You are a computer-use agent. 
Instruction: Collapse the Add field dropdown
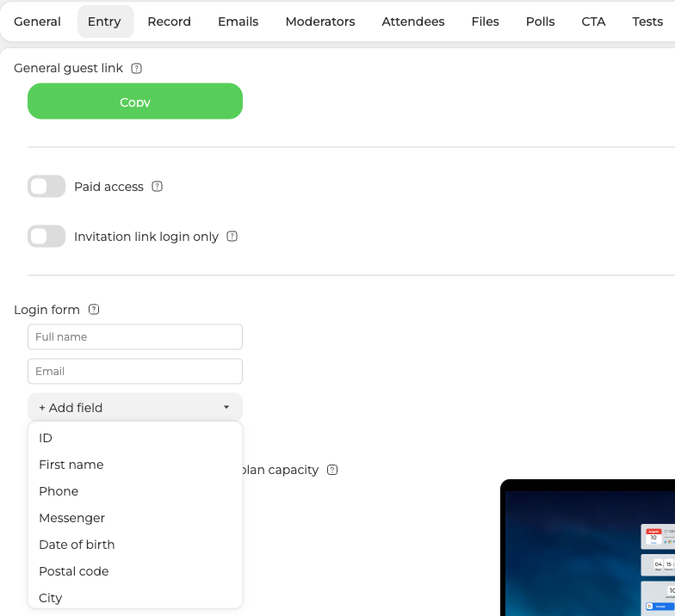coord(135,407)
